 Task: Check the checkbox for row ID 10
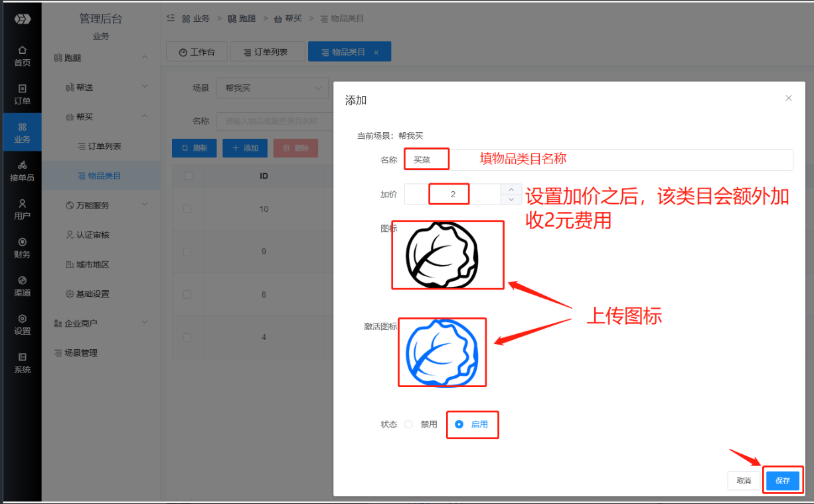pyautogui.click(x=187, y=209)
